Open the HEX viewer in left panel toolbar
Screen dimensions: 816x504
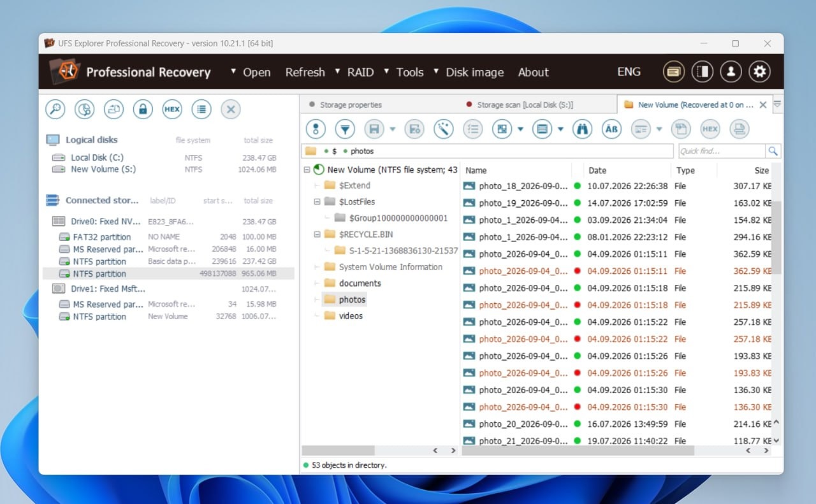click(x=172, y=110)
